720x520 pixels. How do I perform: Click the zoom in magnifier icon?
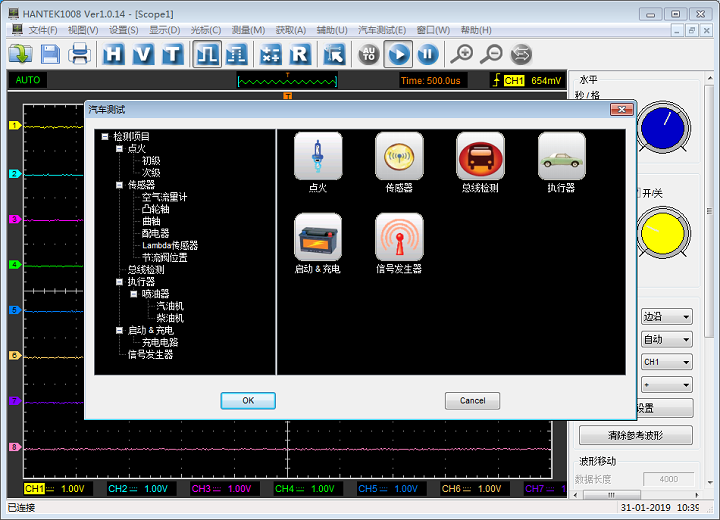pyautogui.click(x=461, y=54)
